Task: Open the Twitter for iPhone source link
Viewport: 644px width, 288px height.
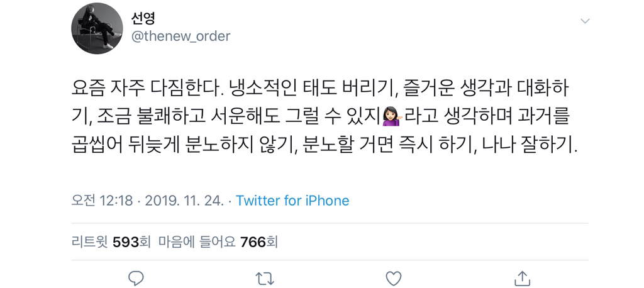Action: [292, 201]
